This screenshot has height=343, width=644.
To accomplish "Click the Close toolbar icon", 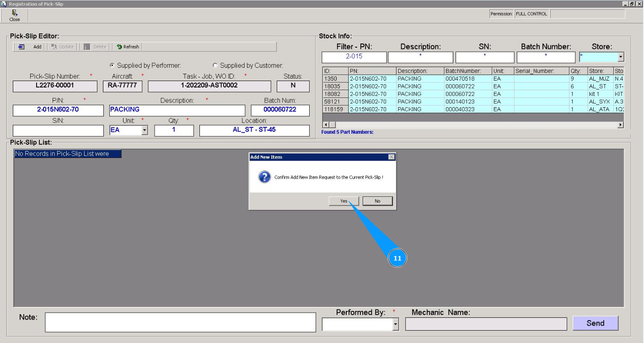I will pos(15,16).
